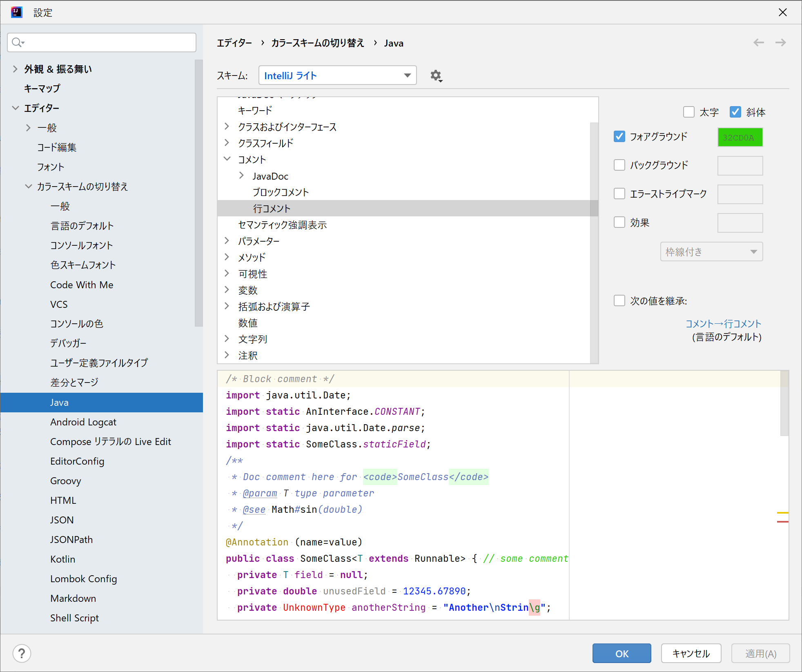
Task: Click the settings search input field
Action: pos(102,42)
